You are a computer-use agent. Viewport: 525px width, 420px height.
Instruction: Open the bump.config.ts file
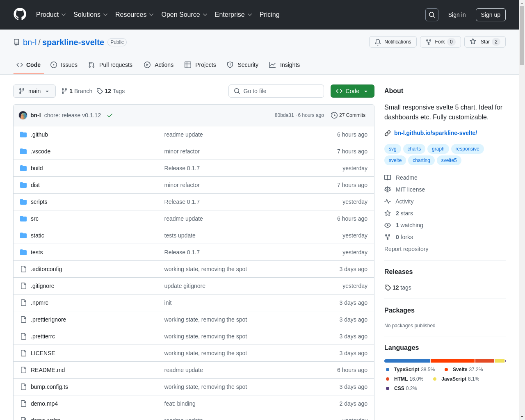point(49,387)
